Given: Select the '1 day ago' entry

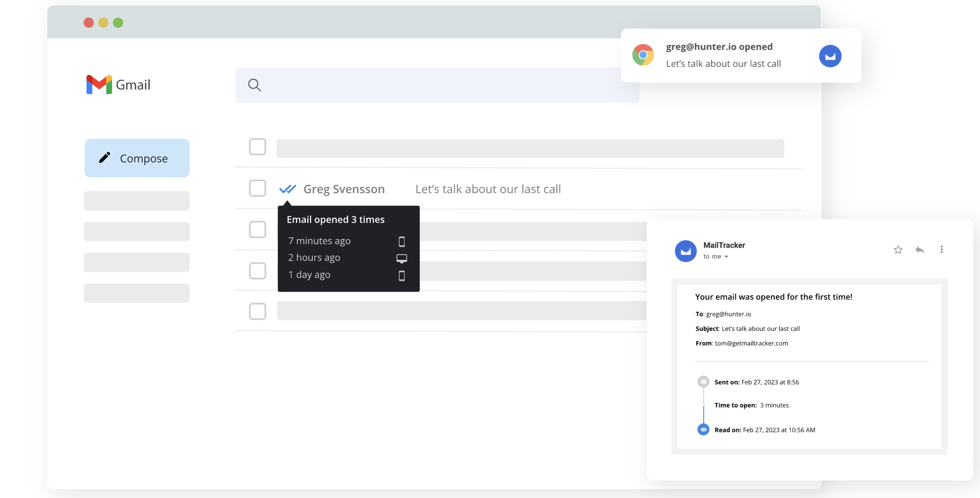Looking at the screenshot, I should [x=309, y=275].
